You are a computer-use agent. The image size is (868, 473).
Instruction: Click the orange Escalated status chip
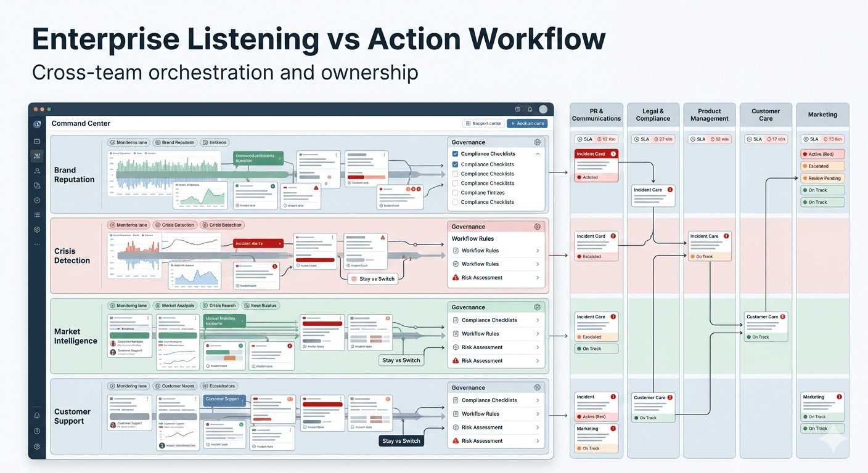[x=822, y=166]
